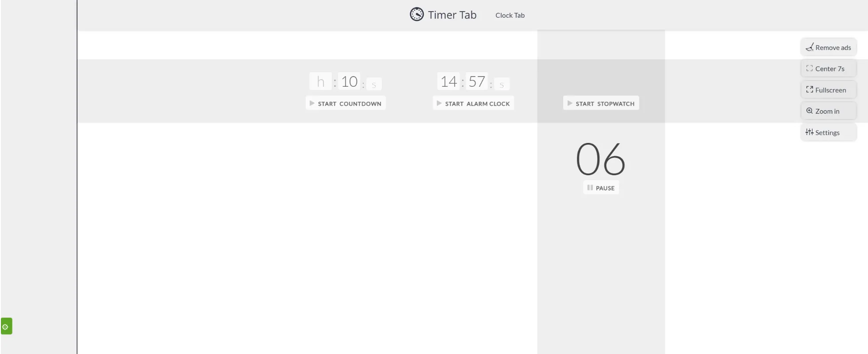Click the countdown seconds input field

[x=374, y=84]
